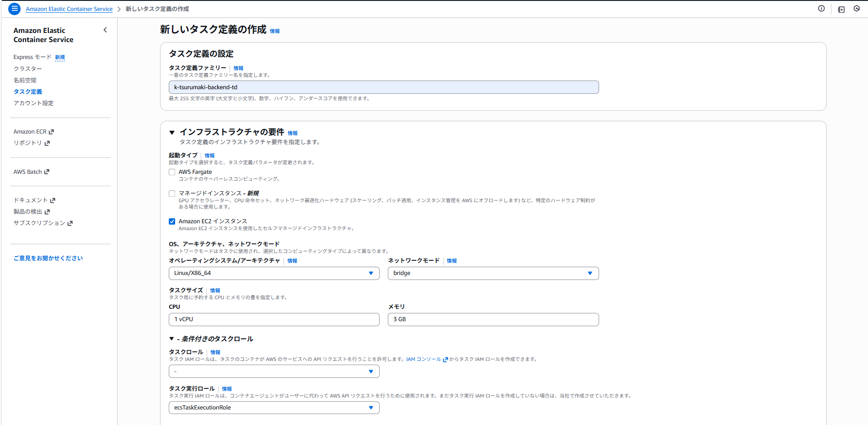
Task: Click the CPU field showing 1 vCPU
Action: point(274,319)
